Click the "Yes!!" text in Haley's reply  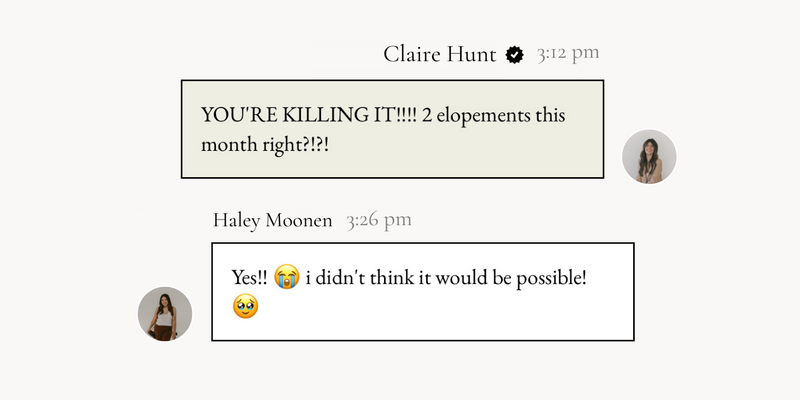tap(249, 278)
